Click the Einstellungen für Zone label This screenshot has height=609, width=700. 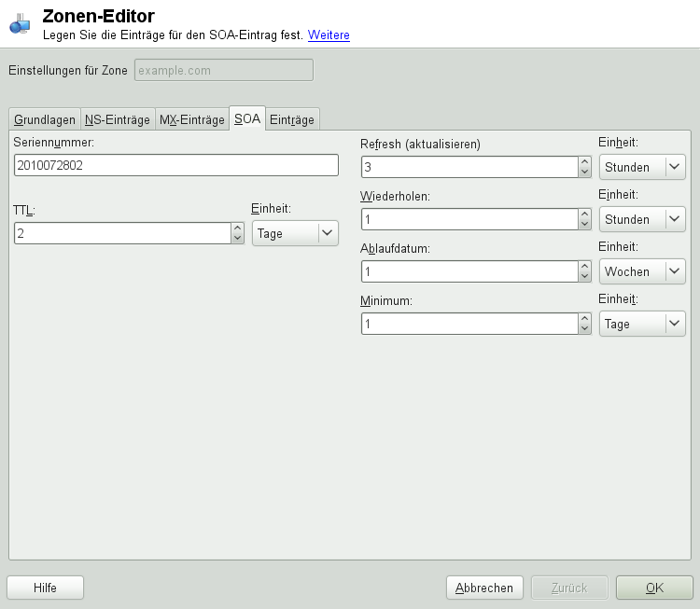(68, 71)
